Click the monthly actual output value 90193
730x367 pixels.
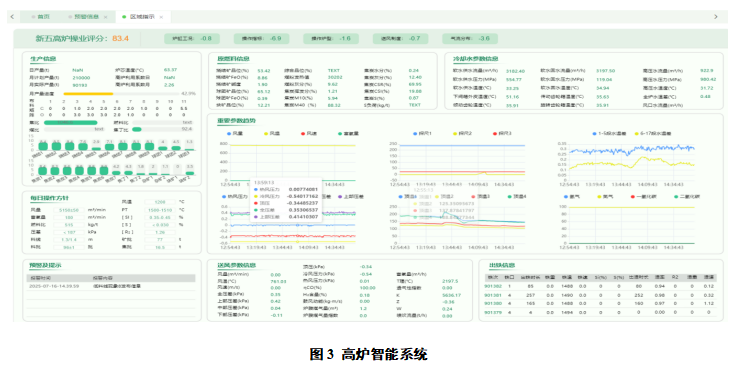tap(80, 85)
